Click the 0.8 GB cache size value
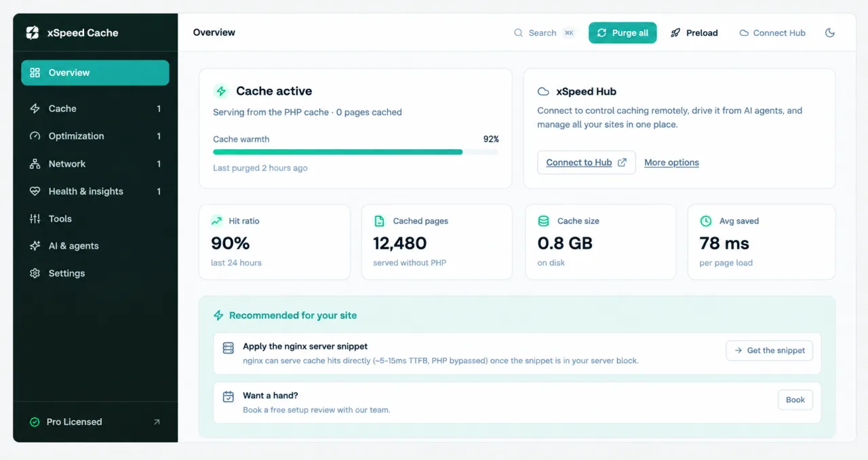This screenshot has height=460, width=868. (565, 243)
